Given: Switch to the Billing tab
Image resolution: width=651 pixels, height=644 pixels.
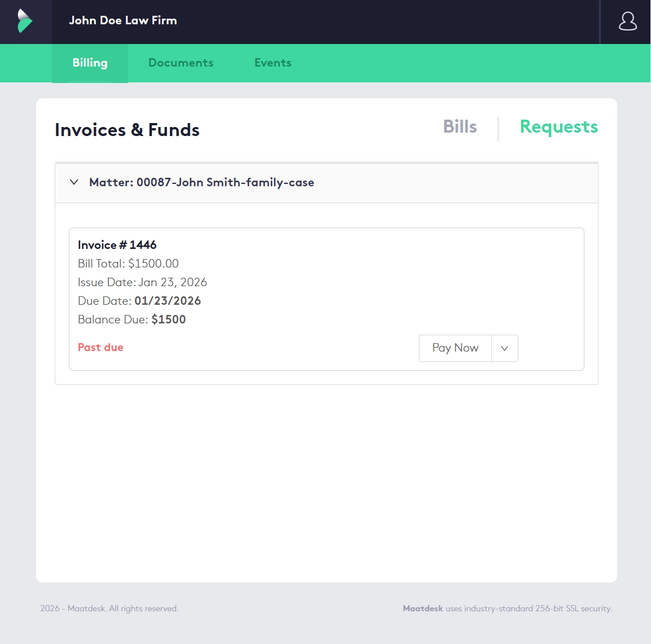Looking at the screenshot, I should [x=90, y=63].
